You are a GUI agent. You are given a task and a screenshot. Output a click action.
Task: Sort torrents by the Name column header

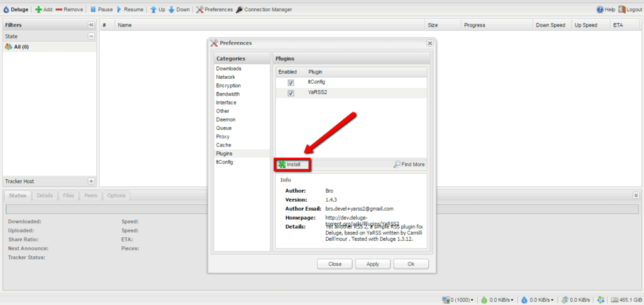(125, 25)
